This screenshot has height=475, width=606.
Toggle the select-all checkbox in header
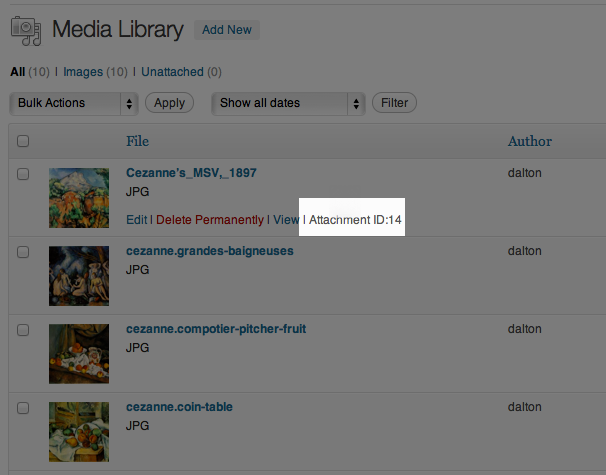click(23, 141)
